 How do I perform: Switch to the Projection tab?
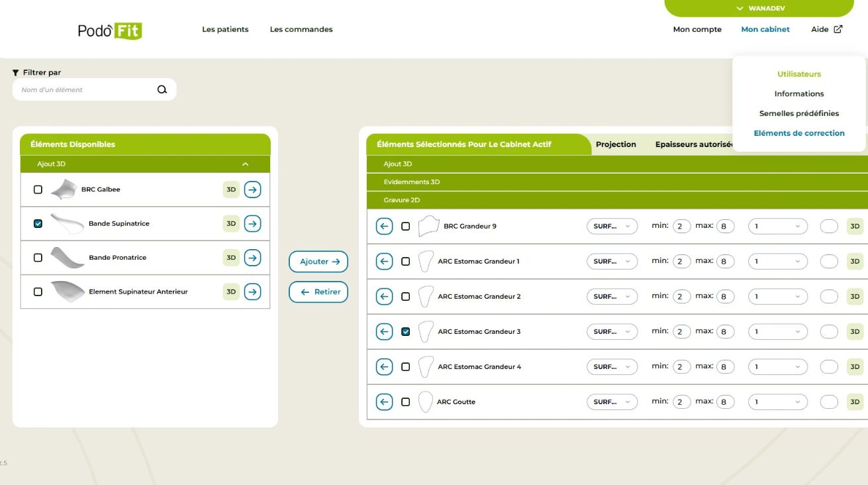click(x=616, y=144)
